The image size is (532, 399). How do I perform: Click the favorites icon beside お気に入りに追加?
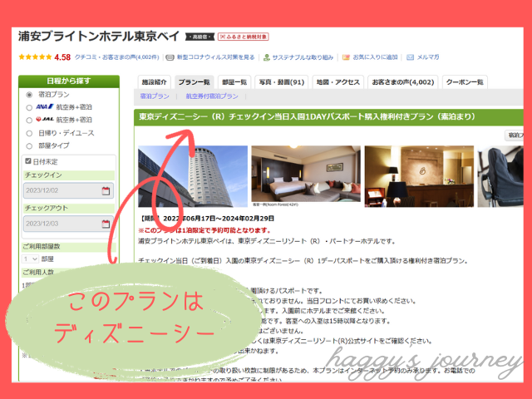pos(346,57)
